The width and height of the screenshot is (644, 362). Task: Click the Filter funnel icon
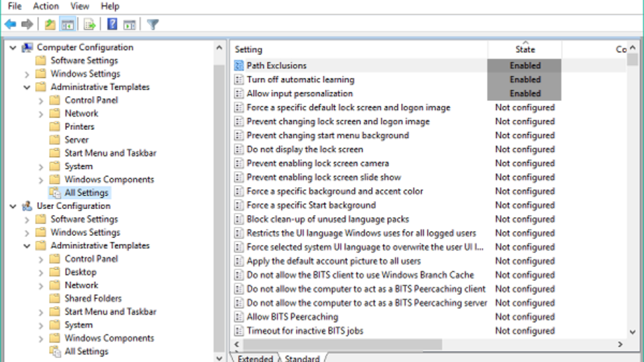click(152, 24)
